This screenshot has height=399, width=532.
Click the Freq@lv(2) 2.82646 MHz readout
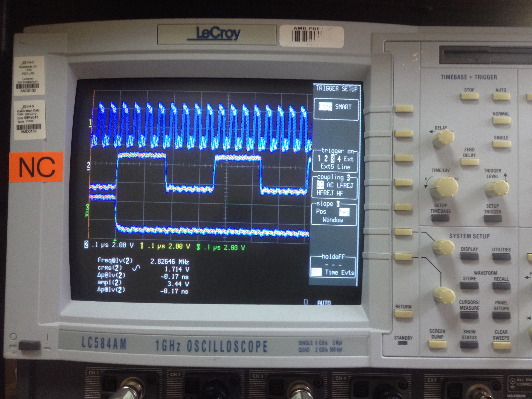(x=143, y=261)
